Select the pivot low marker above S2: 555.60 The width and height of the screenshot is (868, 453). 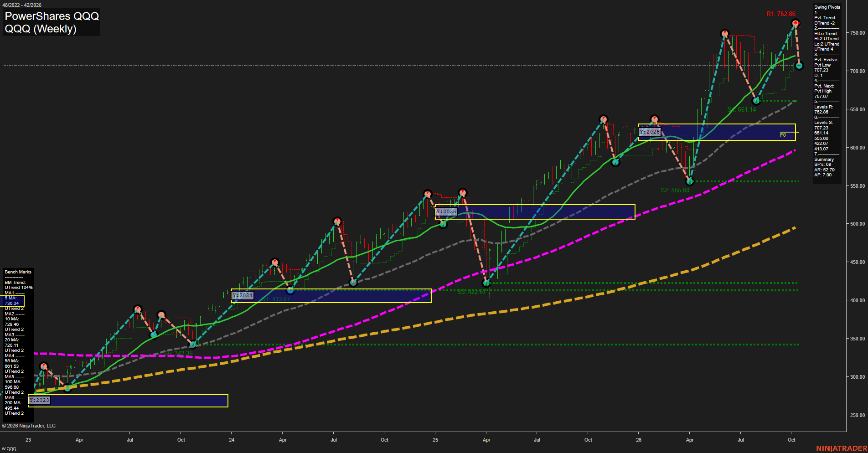pos(690,181)
